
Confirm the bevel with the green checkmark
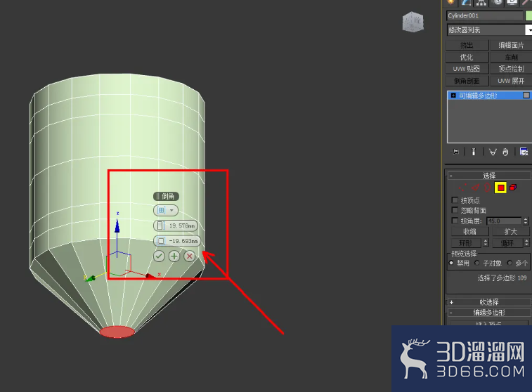pos(159,256)
